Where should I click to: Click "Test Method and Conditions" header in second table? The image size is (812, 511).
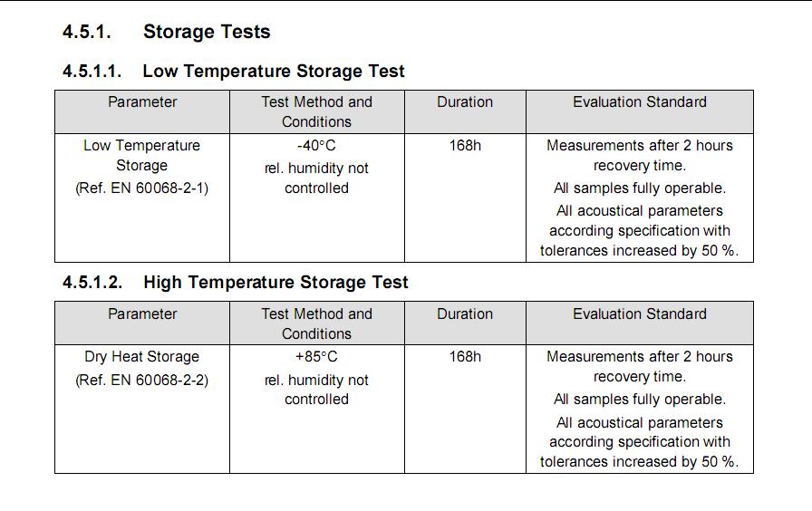coord(316,323)
